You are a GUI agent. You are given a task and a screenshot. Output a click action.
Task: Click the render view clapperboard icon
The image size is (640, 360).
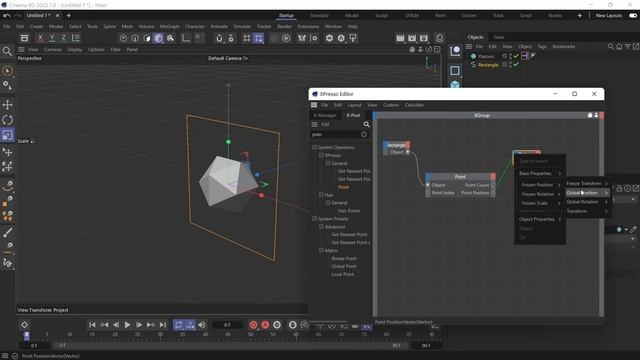[400, 38]
